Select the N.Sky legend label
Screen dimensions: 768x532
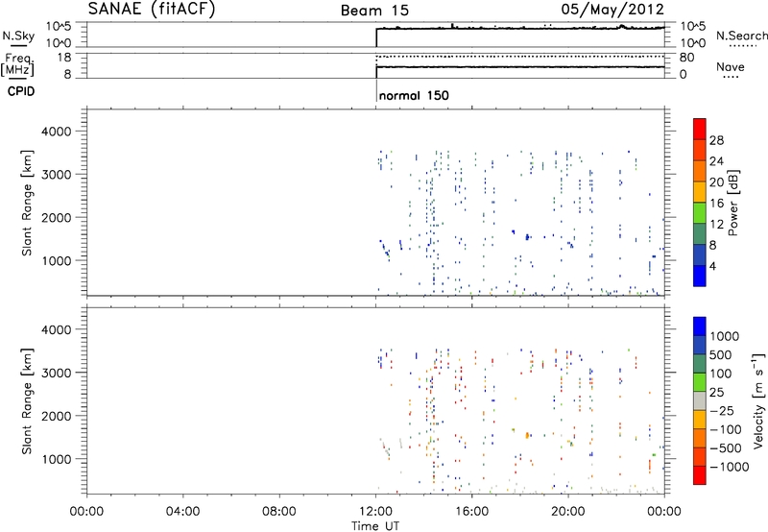18,36
